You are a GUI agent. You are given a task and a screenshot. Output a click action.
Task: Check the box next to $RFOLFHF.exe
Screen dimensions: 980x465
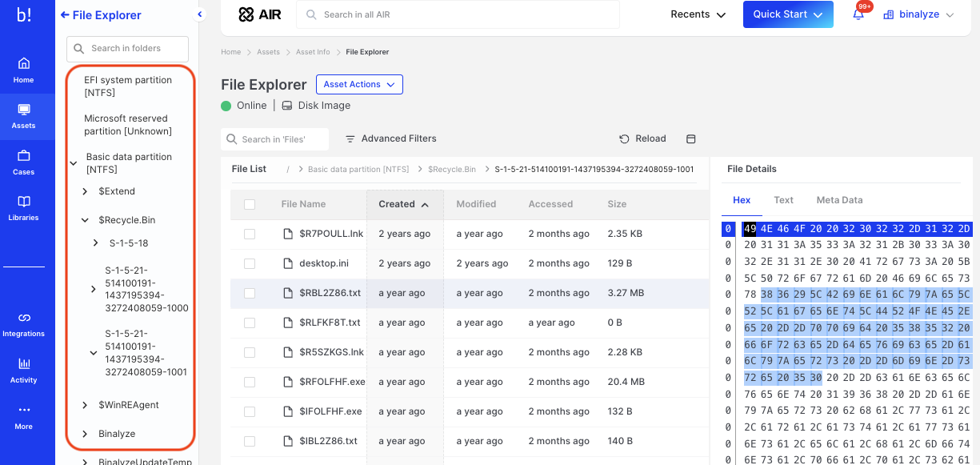(x=250, y=382)
